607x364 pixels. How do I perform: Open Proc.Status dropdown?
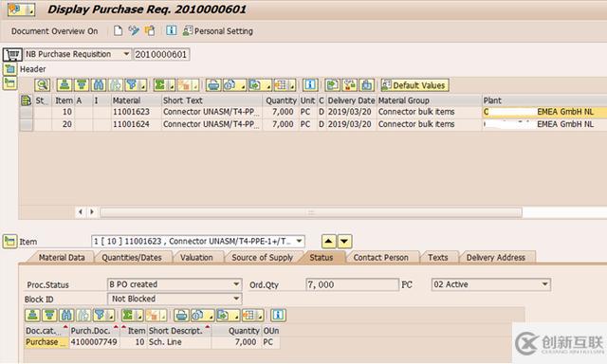coord(236,284)
